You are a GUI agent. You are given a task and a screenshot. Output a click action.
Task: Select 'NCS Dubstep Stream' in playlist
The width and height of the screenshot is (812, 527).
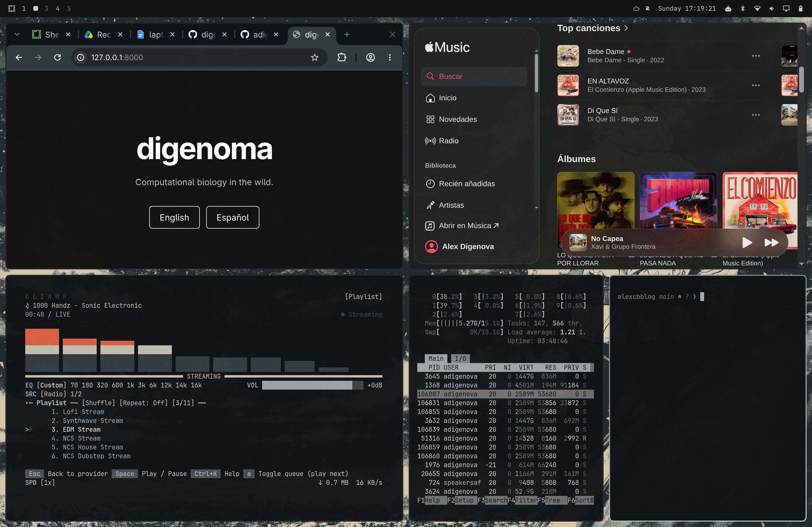[97, 456]
